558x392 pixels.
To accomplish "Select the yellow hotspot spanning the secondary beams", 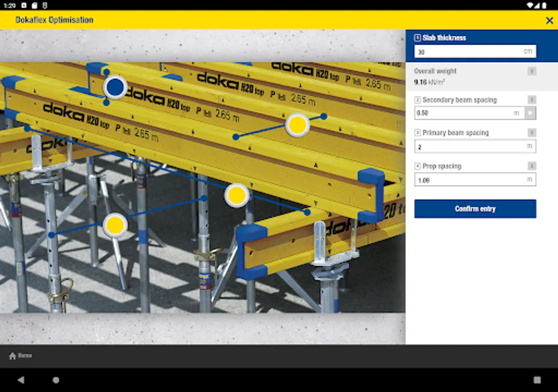I will [297, 125].
